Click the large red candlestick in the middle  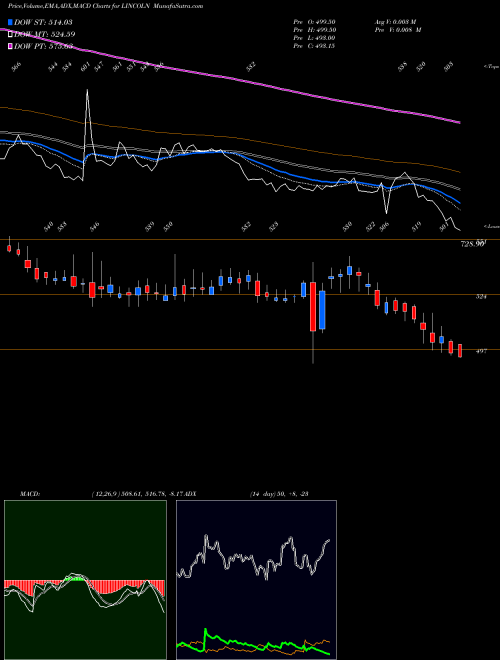point(313,306)
